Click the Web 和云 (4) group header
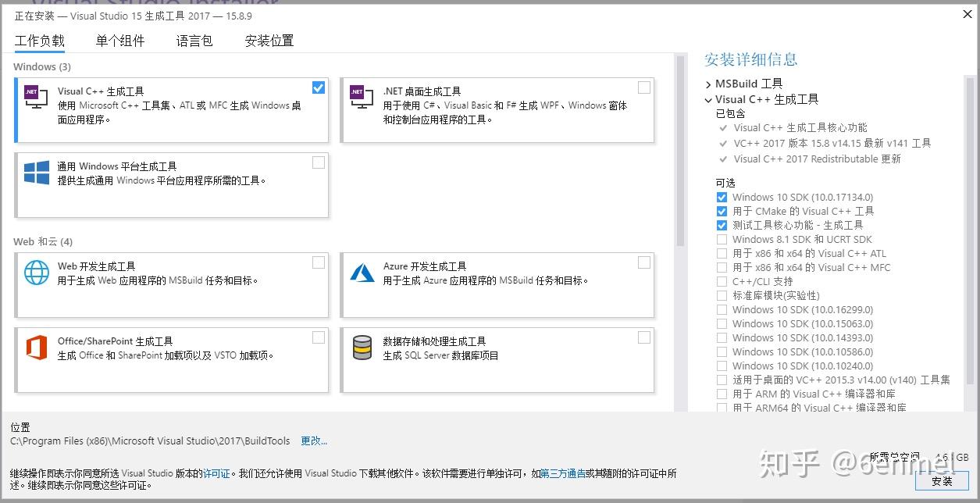The height and width of the screenshot is (503, 980). (43, 242)
